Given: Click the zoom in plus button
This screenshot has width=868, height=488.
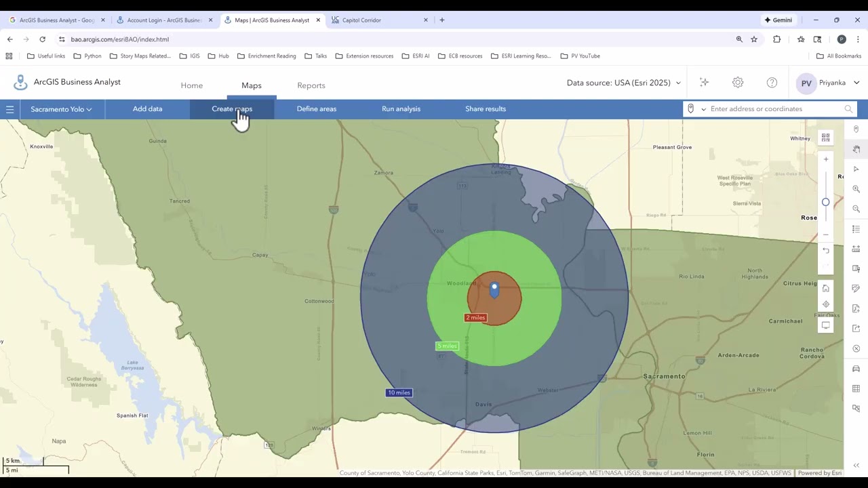Looking at the screenshot, I should click(x=825, y=159).
